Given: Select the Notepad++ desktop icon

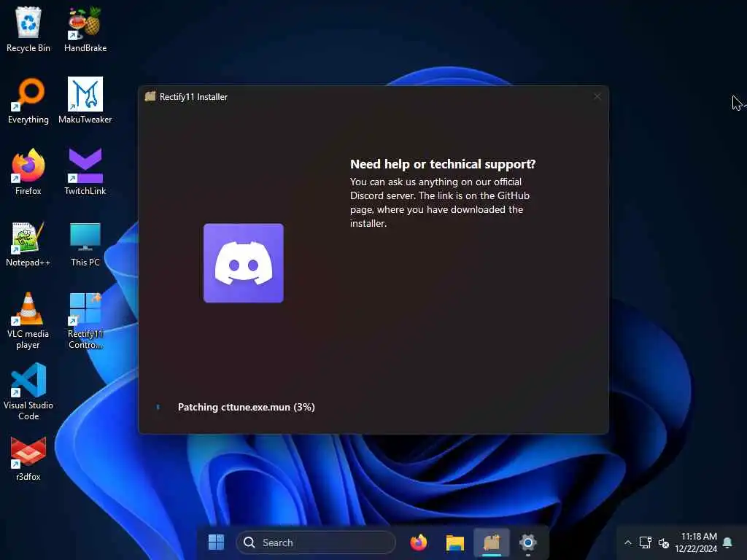Looking at the screenshot, I should pos(28,244).
